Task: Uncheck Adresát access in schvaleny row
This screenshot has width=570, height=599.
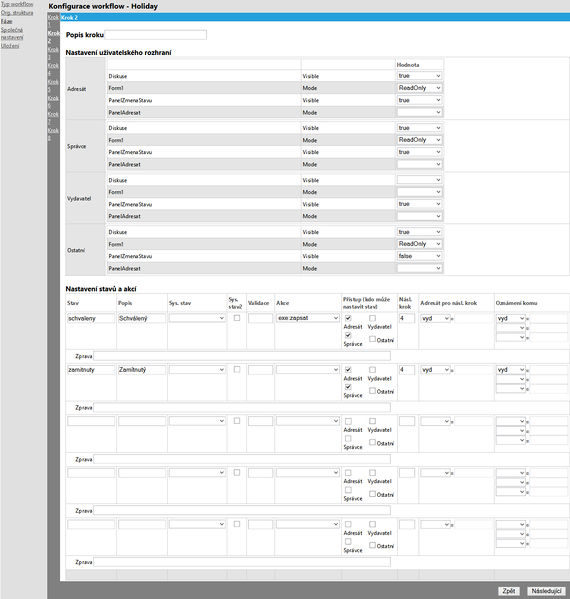Action: 348,318
